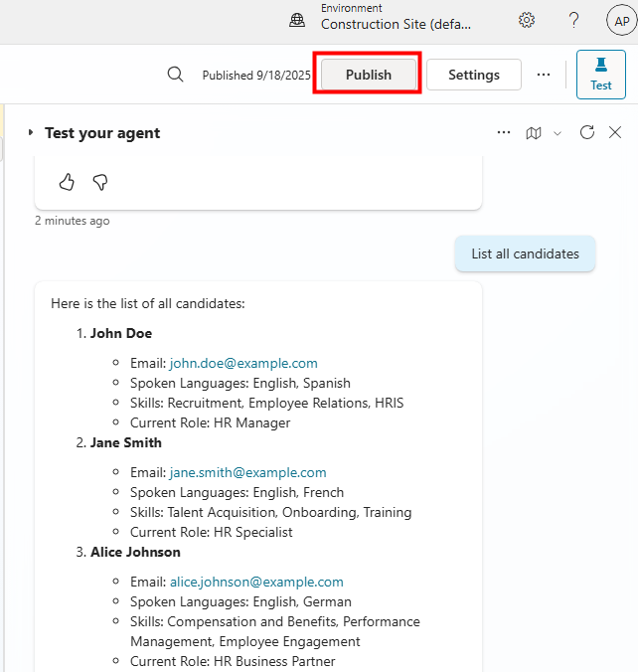Click the thumbs up feedback icon
Image resolution: width=638 pixels, height=672 pixels.
coord(67,181)
